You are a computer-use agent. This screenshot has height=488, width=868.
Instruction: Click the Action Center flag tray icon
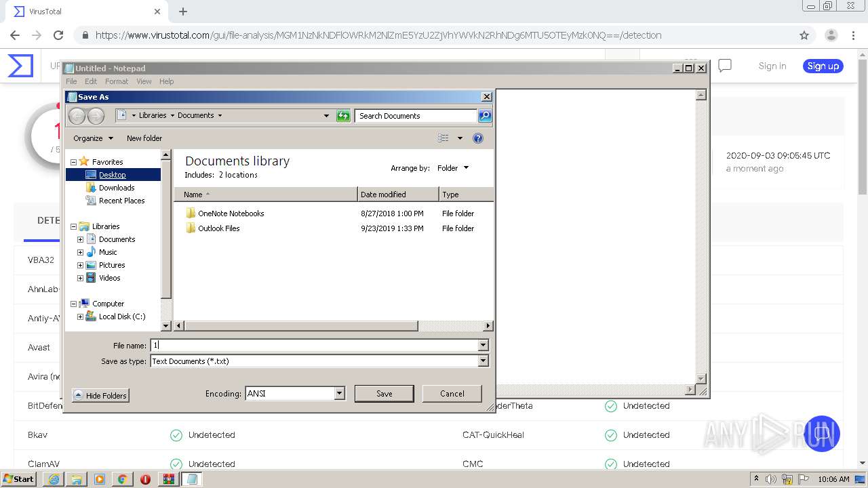tap(804, 479)
